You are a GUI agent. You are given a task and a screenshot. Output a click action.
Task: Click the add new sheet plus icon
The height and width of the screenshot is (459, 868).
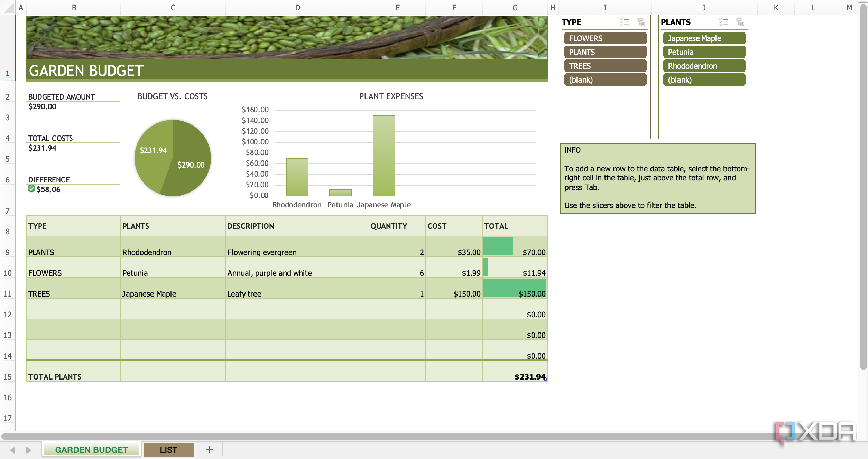[210, 449]
